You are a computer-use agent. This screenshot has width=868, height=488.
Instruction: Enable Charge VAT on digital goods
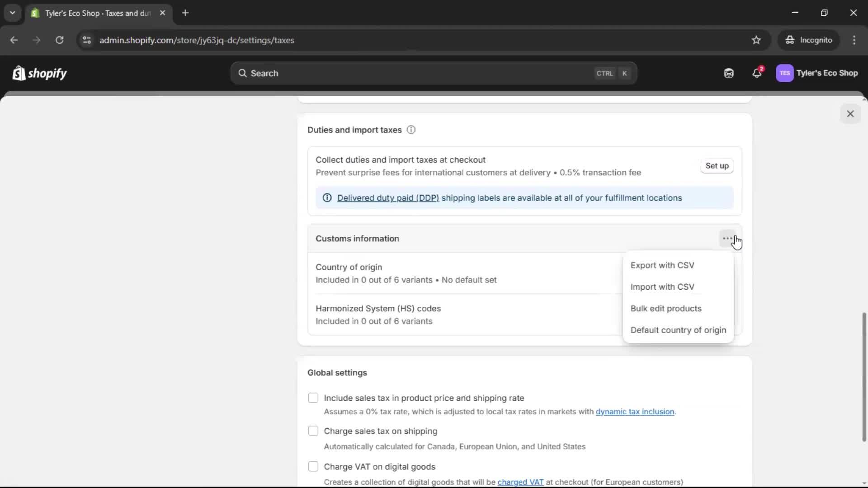click(313, 466)
